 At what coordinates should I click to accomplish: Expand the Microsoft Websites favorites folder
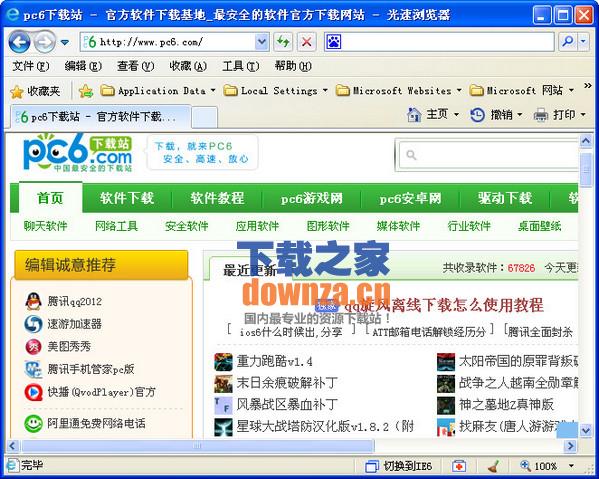[x=398, y=91]
